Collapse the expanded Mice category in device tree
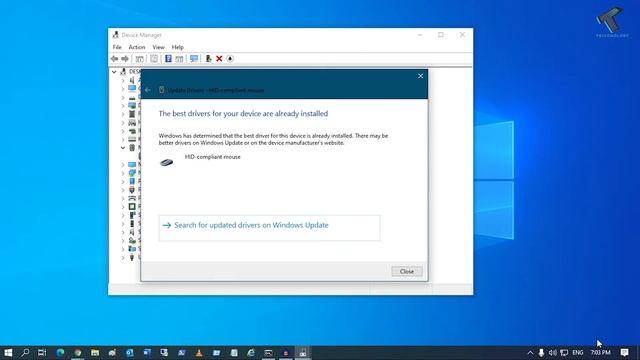Image resolution: width=640 pixels, height=360 pixels. point(123,148)
